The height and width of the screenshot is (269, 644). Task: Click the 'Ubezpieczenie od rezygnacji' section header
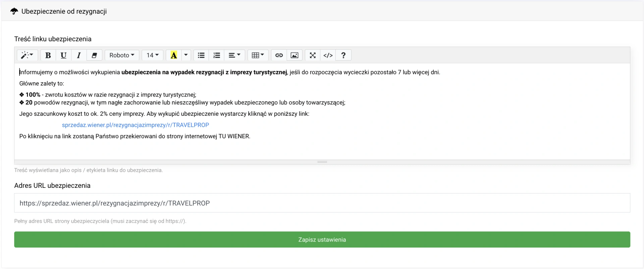point(64,11)
